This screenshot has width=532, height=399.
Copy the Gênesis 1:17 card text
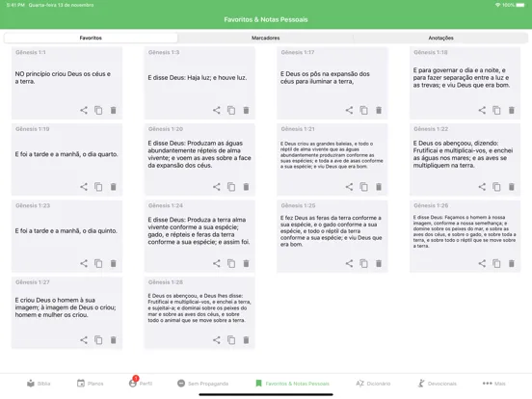pos(363,110)
